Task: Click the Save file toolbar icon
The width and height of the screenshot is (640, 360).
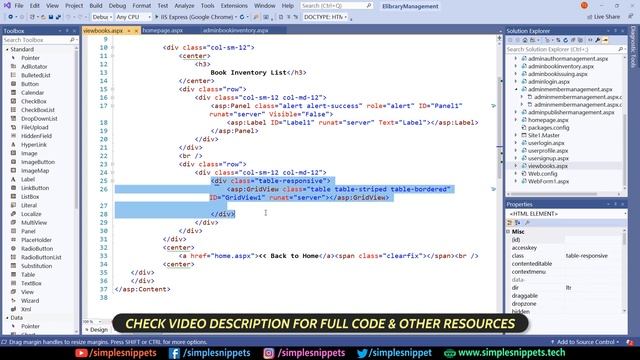Action: [51, 17]
